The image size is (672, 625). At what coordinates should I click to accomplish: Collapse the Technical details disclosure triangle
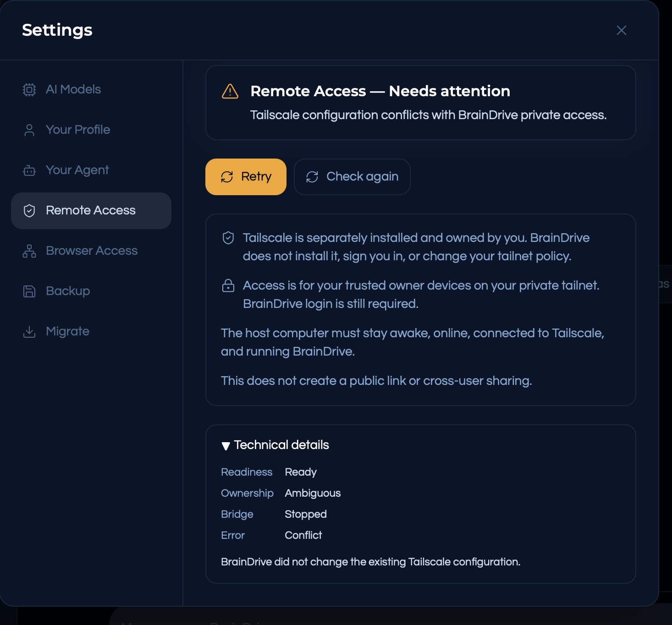click(226, 446)
